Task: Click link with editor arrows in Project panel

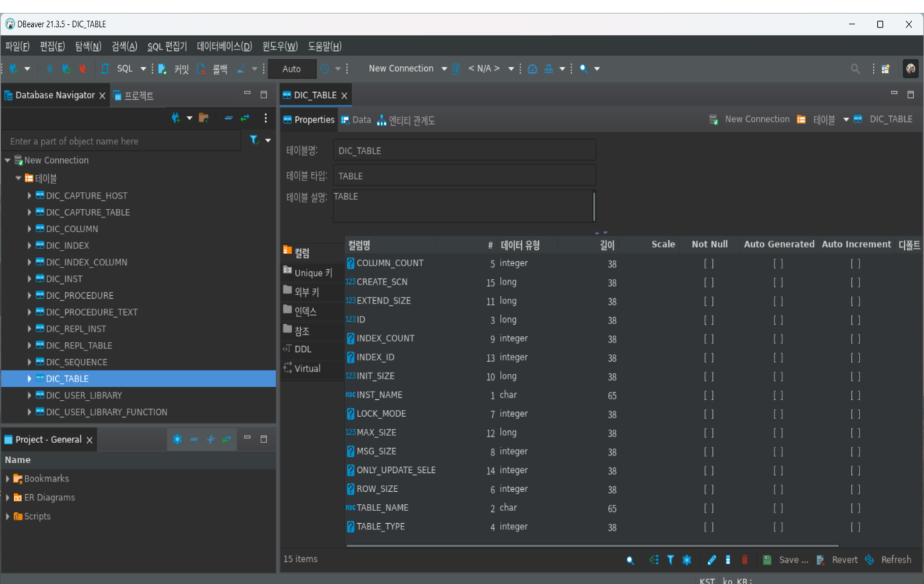Action: [x=227, y=439]
